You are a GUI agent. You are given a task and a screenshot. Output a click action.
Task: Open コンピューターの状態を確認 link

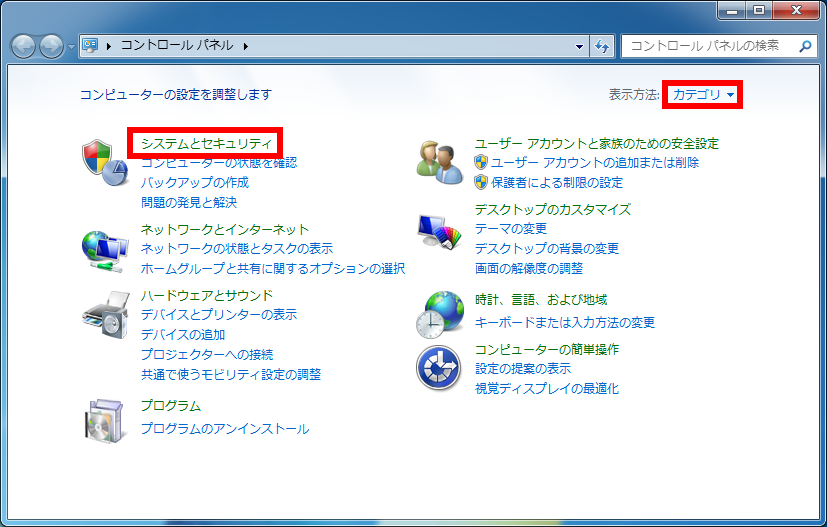pyautogui.click(x=219, y=162)
